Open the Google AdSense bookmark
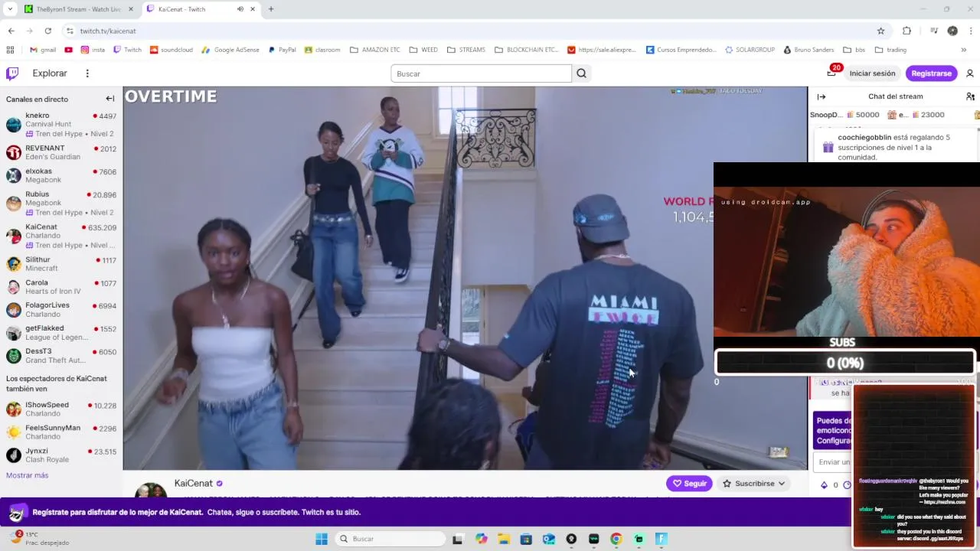Screen dimensions: 980x551 (230, 50)
